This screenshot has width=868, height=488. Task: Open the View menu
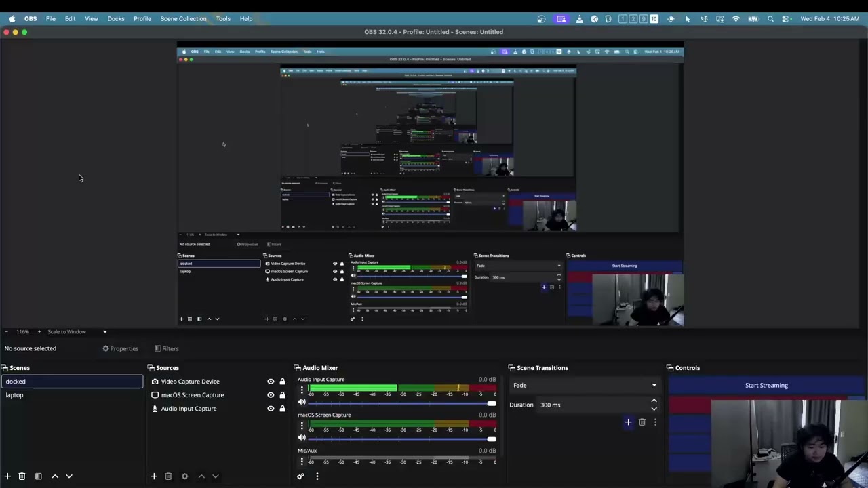coord(91,19)
